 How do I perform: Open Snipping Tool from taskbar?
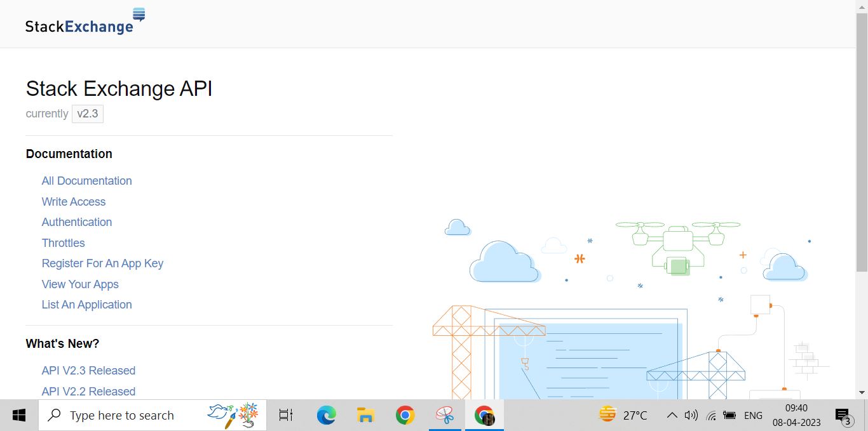[x=445, y=415]
